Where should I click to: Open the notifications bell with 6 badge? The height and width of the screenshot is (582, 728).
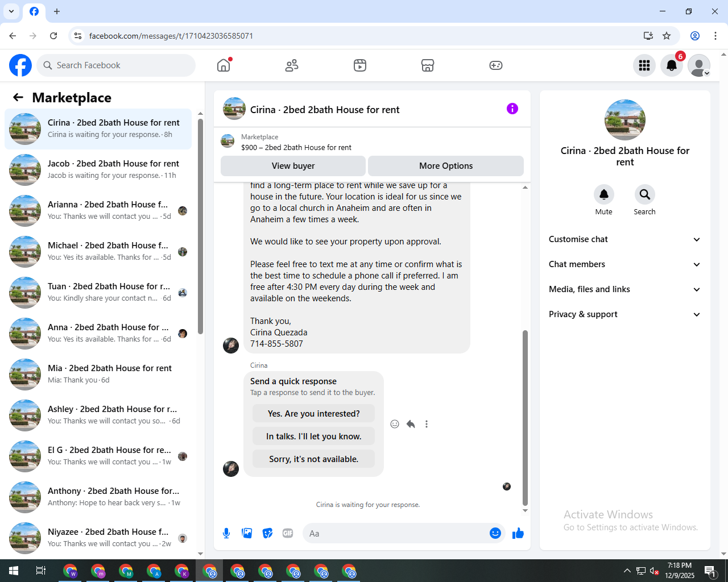(x=672, y=65)
